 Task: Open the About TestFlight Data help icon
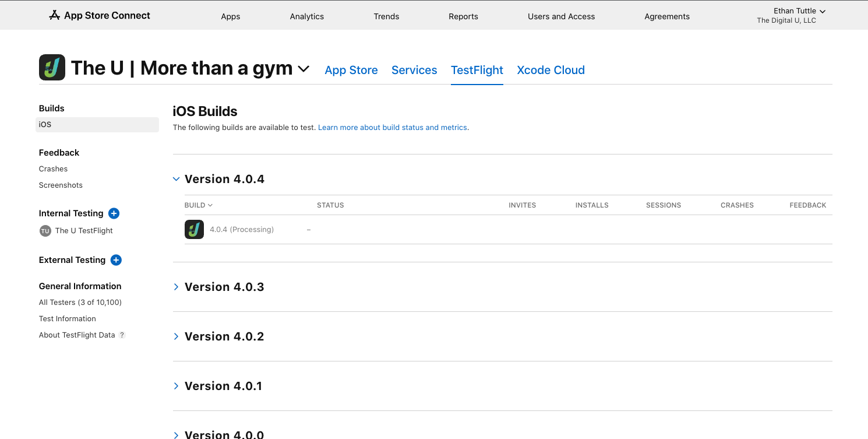(122, 335)
